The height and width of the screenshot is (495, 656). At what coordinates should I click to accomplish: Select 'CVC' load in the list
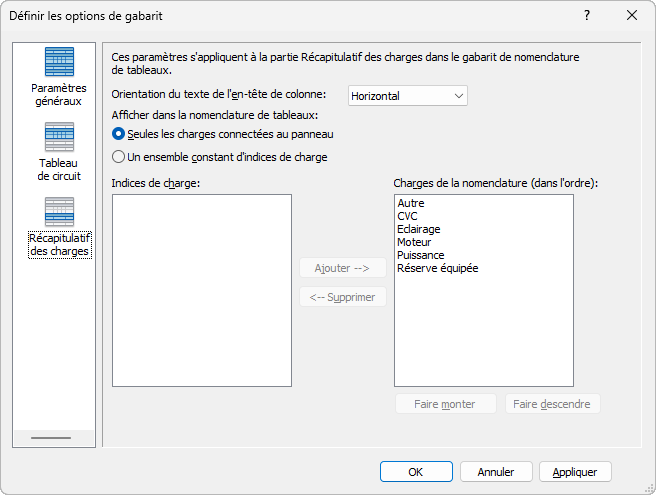point(408,217)
